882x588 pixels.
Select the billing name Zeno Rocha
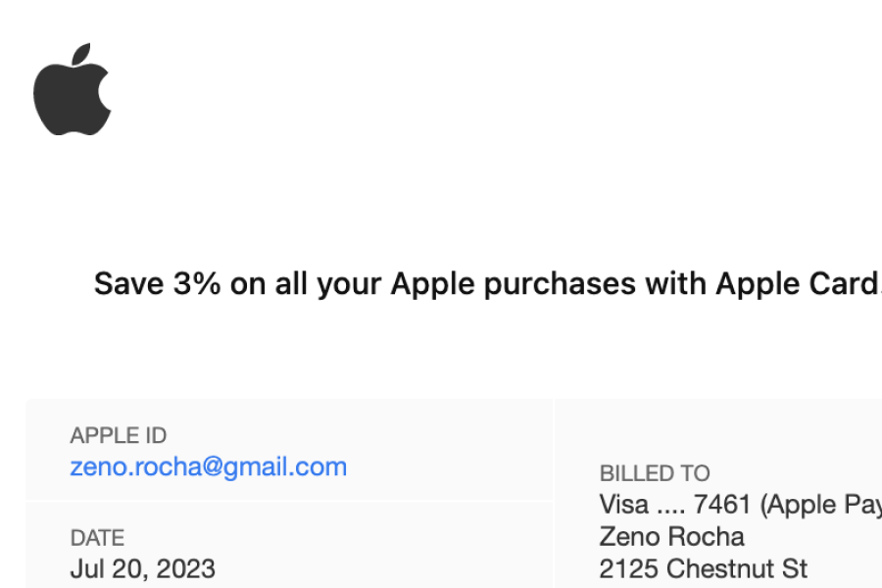click(671, 537)
